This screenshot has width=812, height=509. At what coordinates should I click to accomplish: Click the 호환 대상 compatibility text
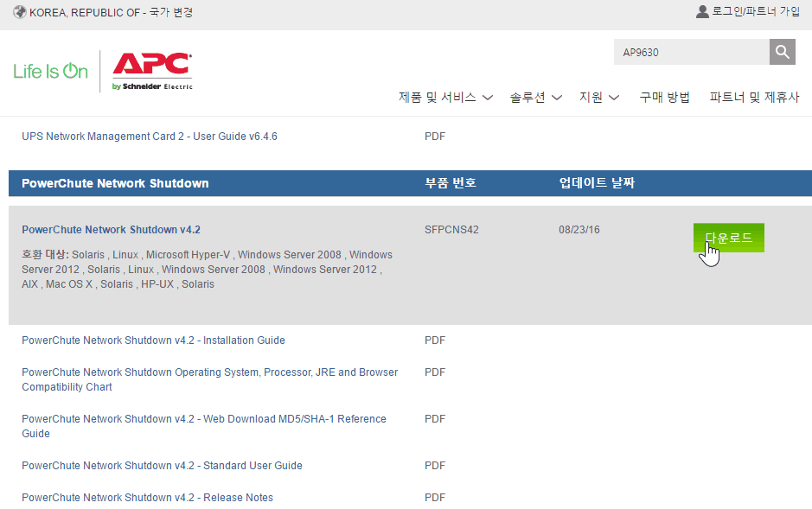point(208,270)
